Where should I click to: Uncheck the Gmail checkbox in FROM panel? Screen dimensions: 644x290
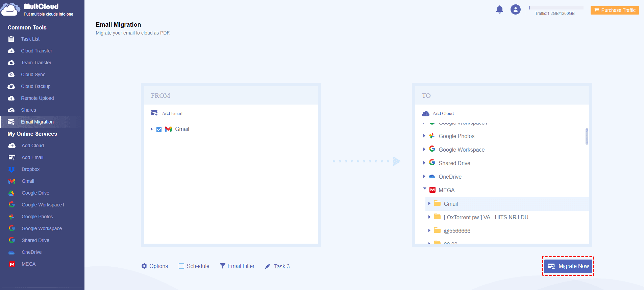(x=159, y=129)
